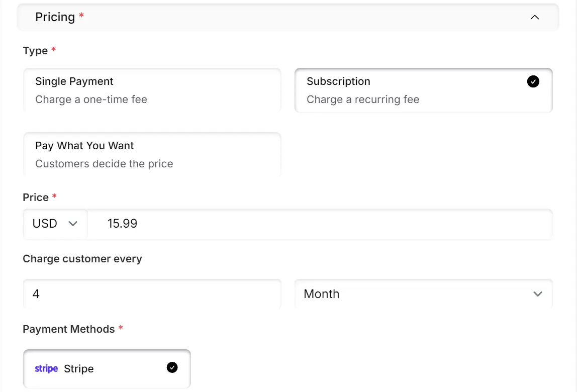Click the Type section label

pos(34,50)
